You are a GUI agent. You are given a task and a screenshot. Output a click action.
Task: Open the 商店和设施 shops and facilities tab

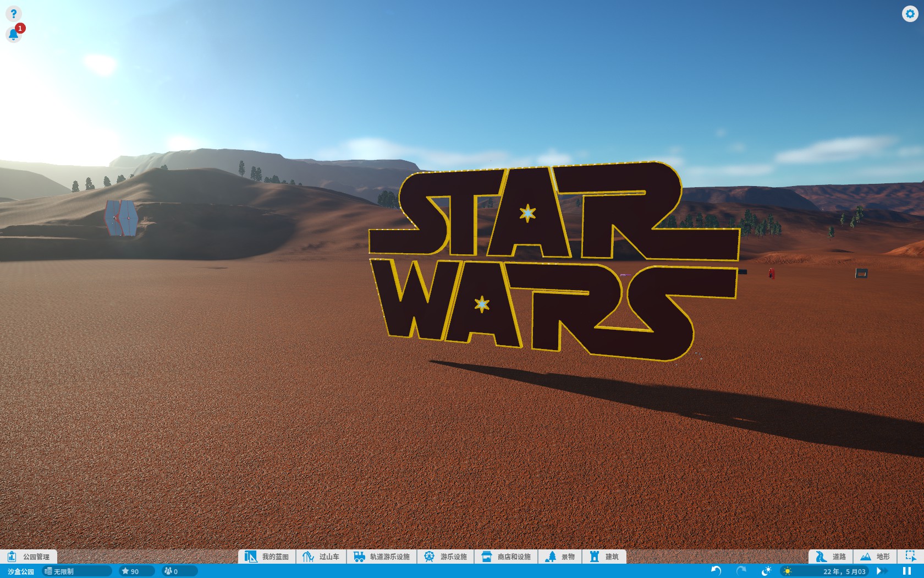coord(506,557)
